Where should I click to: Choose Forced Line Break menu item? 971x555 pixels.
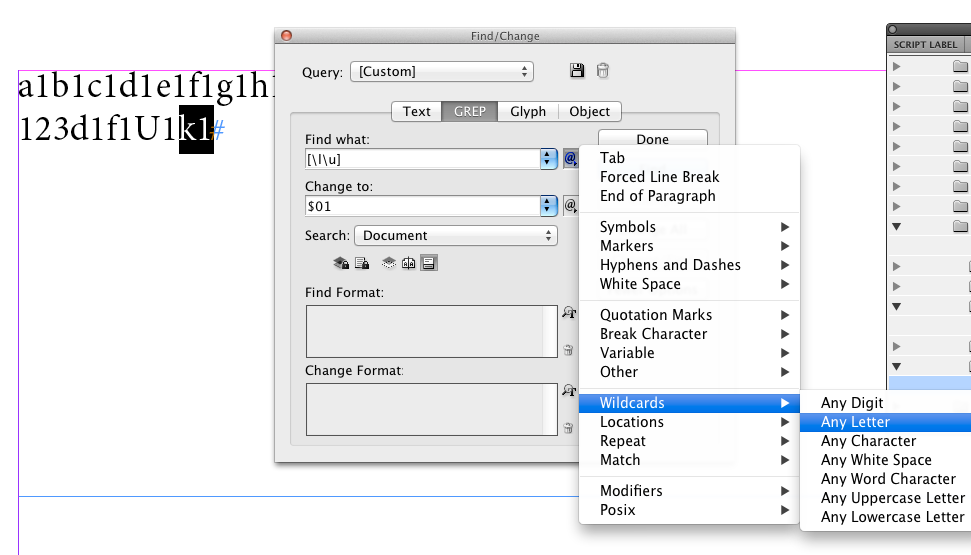tap(689, 177)
